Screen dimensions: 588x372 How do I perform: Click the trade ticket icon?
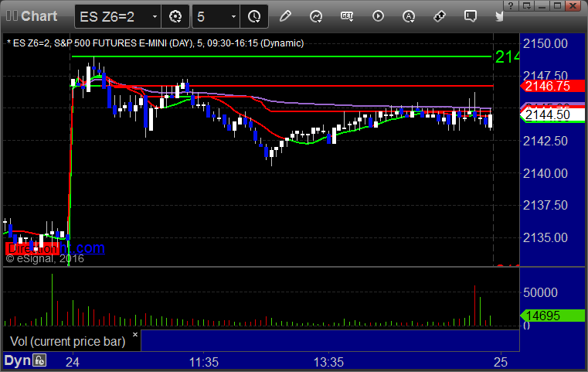pos(440,16)
